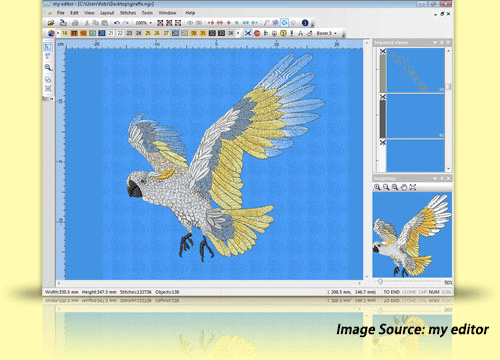Click zoom in icon in preview panel
Image resolution: width=500 pixels, height=360 pixels.
(377, 187)
